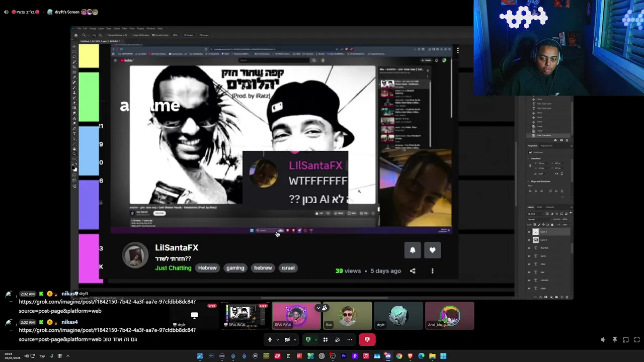Select the flus participant tile
The height and width of the screenshot is (362, 644).
348,315
